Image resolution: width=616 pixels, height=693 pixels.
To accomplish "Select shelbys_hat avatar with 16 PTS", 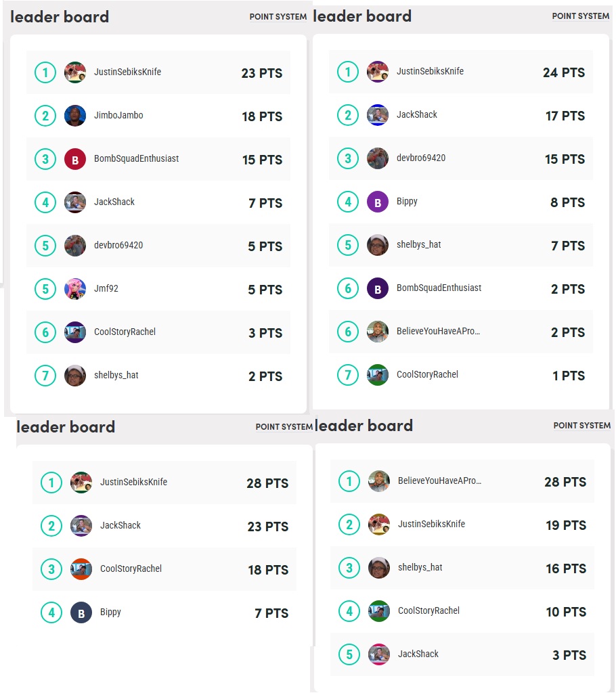I will [x=379, y=568].
